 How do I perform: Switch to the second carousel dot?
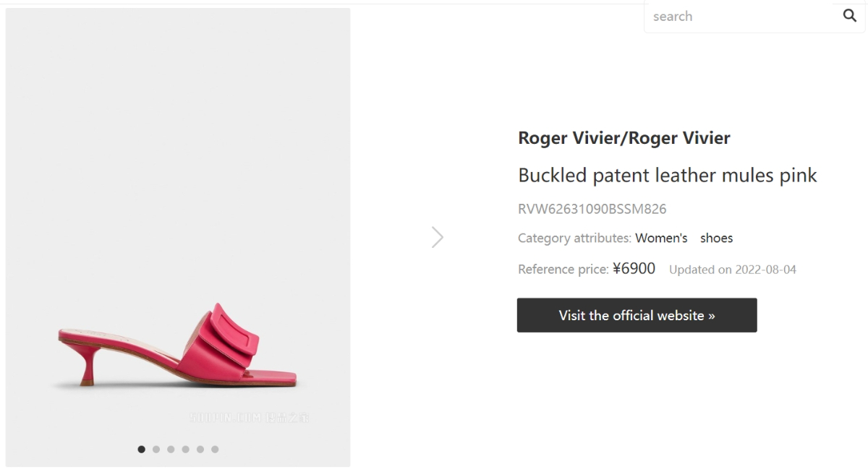point(156,450)
